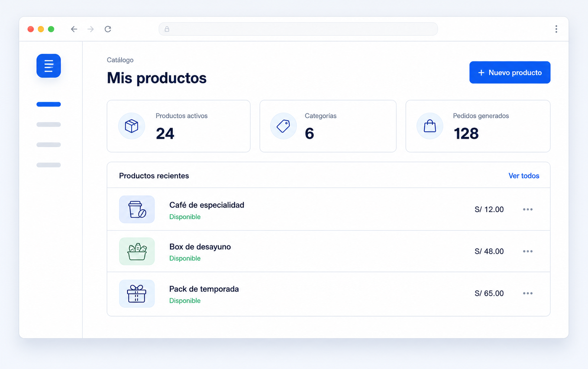
Task: Click the blue app logo icon in sidebar
Action: coord(49,66)
